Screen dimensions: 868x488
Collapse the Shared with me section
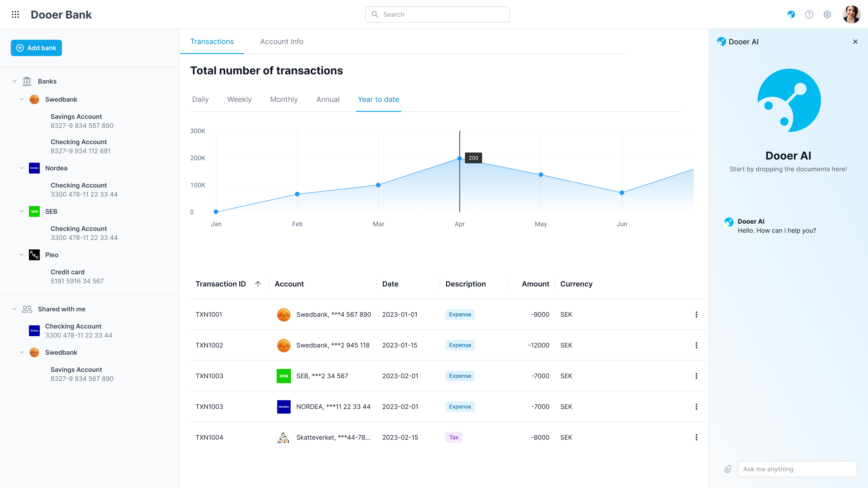point(14,309)
